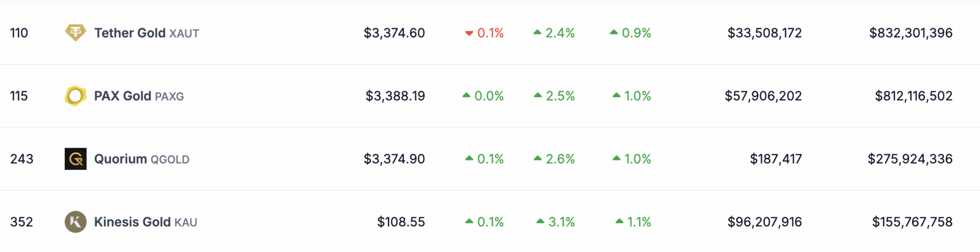Click the Kinesis Gold KAU icon
This screenshot has height=252, width=980.
tap(76, 222)
